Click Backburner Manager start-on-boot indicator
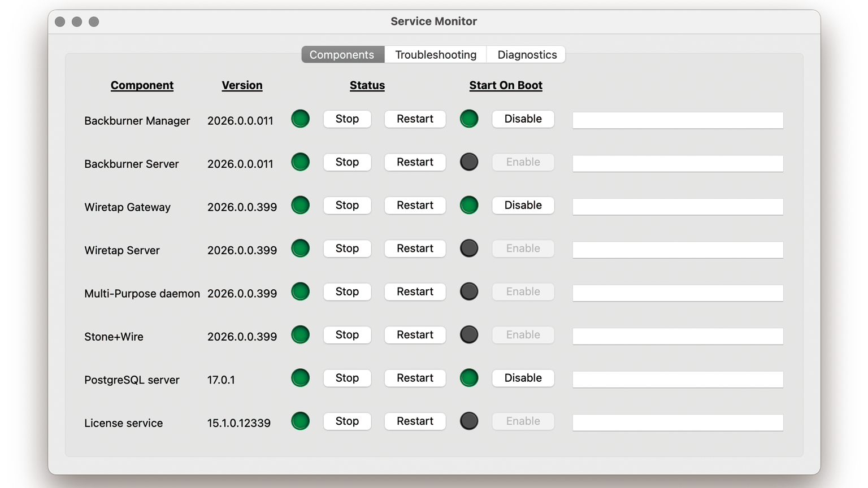The image size is (868, 488). coord(469,119)
